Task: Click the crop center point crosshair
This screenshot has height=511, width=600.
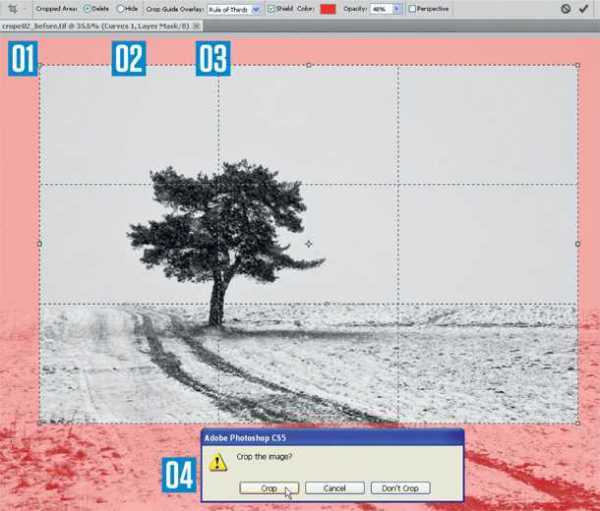Action: (309, 243)
